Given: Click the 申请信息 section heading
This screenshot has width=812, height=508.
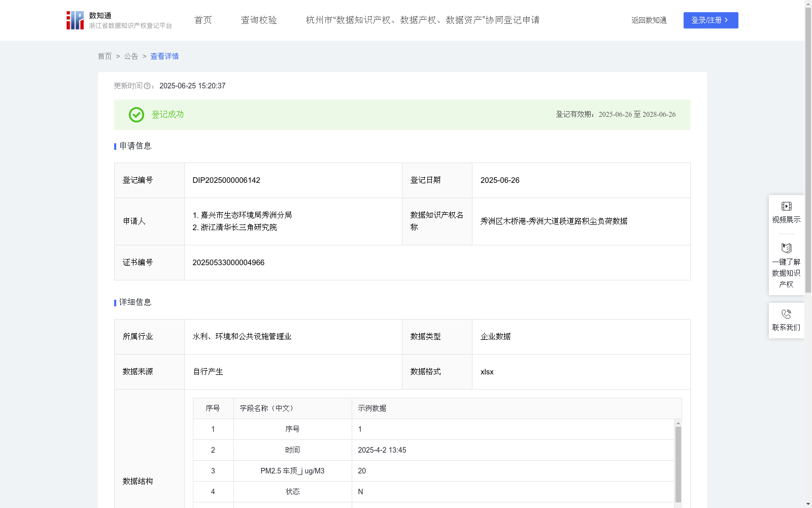Looking at the screenshot, I should [135, 146].
